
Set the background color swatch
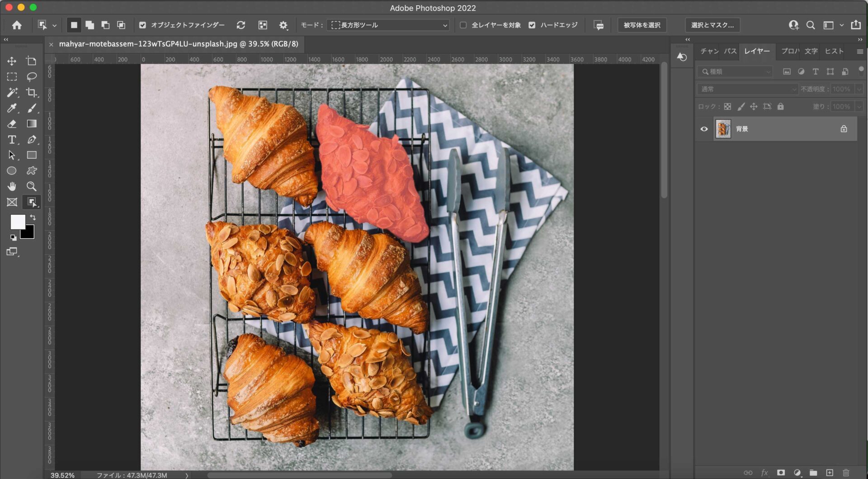29,234
